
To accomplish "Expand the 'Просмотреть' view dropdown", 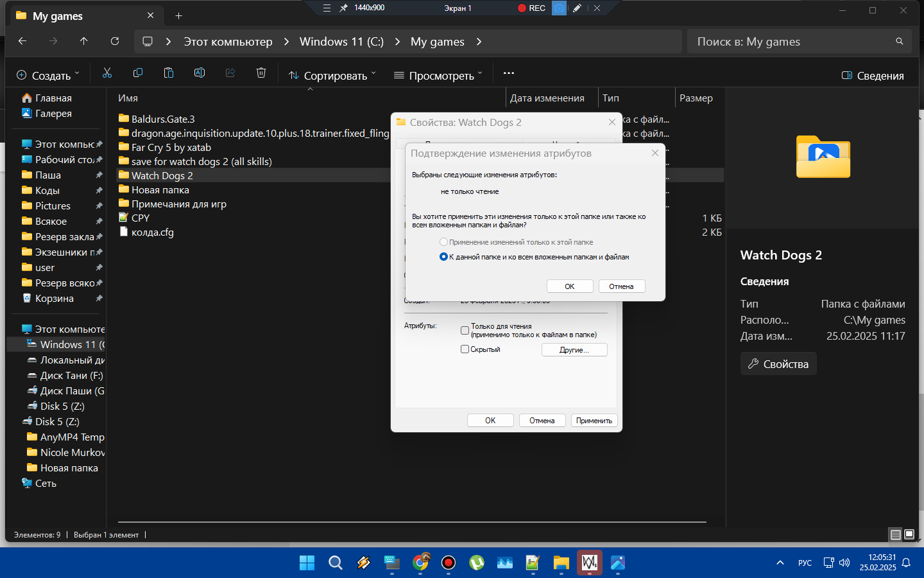I will pyautogui.click(x=438, y=75).
